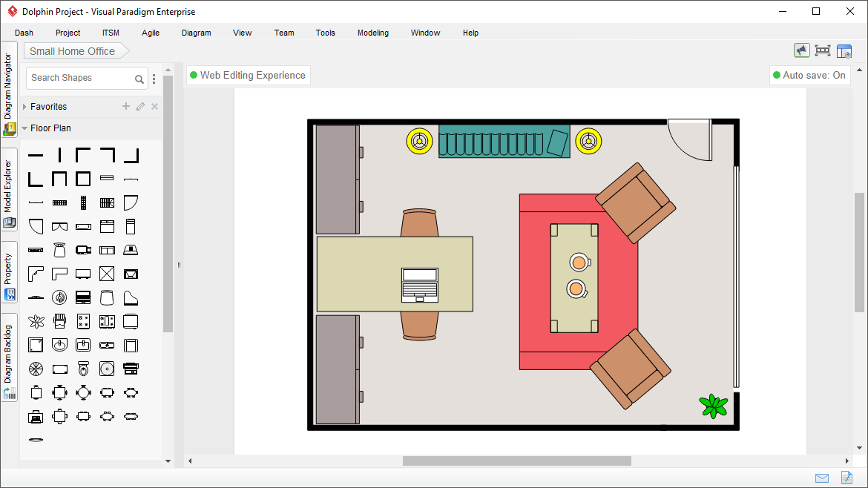Viewport: 868px width, 488px height.
Task: Open the Model Explorer side tab
Action: [9, 190]
